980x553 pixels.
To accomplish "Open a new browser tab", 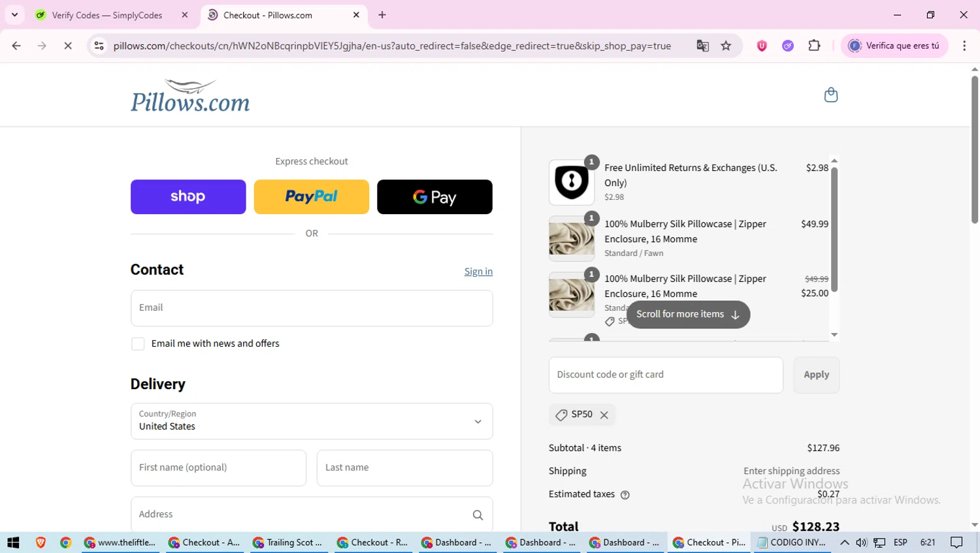I will (382, 15).
